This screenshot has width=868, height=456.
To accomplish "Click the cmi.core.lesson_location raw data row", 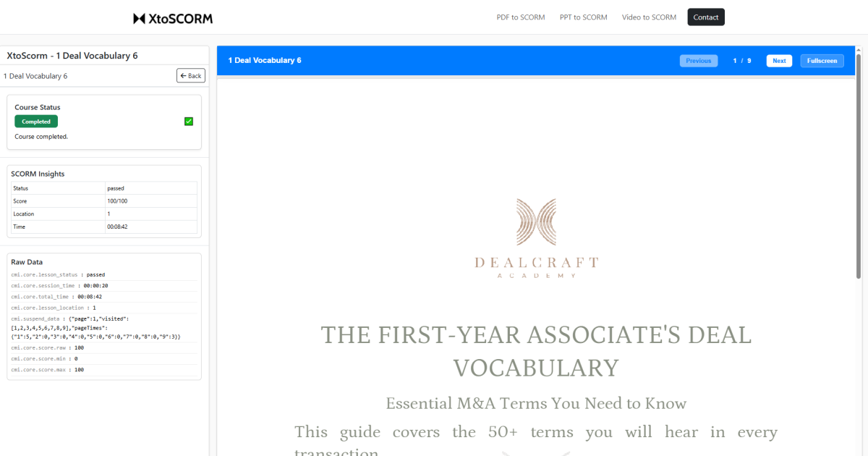I will click(x=104, y=308).
